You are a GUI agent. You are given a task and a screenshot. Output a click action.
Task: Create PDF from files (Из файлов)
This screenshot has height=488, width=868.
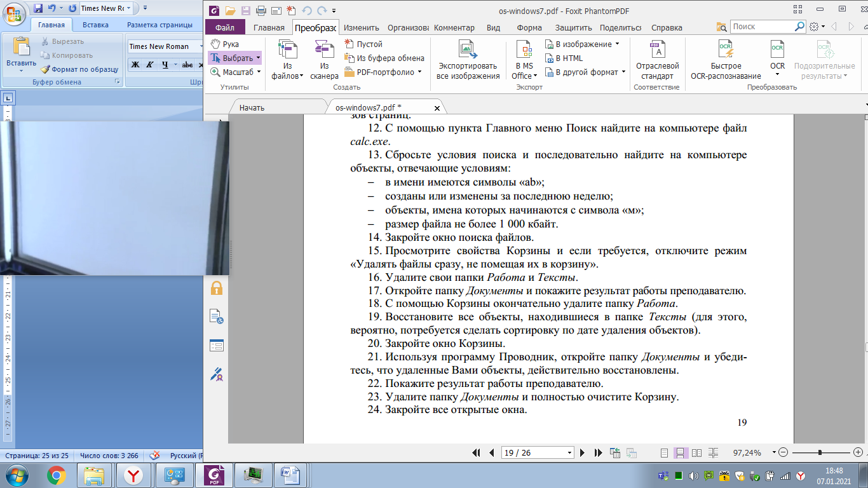click(288, 60)
